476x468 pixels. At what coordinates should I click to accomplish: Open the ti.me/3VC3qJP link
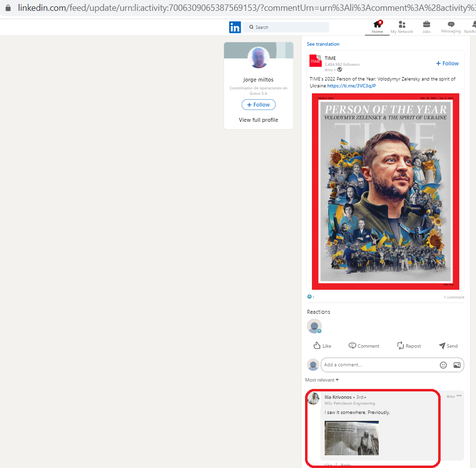(352, 86)
